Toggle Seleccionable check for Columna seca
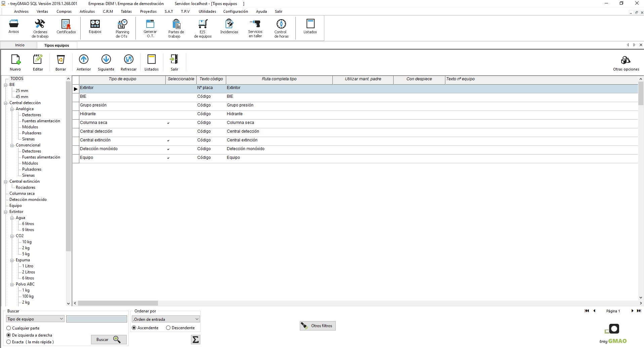 coord(168,123)
